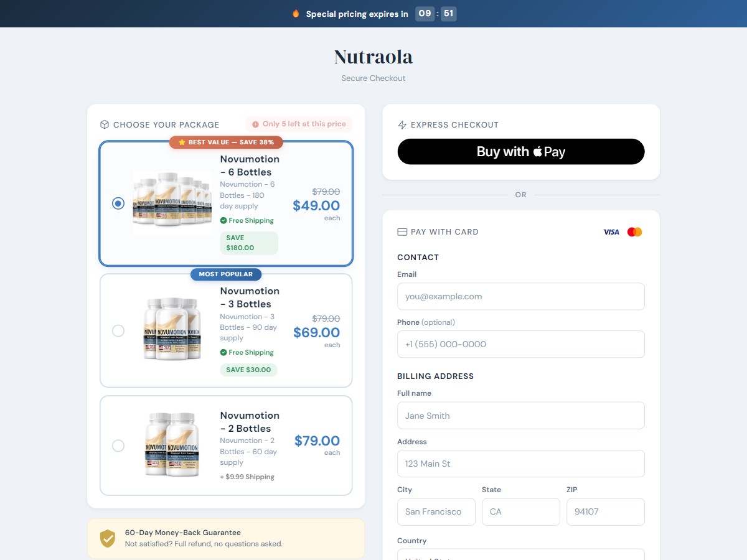Click the 60-Day Money-Back Guarantee heading
Viewport: 747px width, 560px height.
click(183, 533)
